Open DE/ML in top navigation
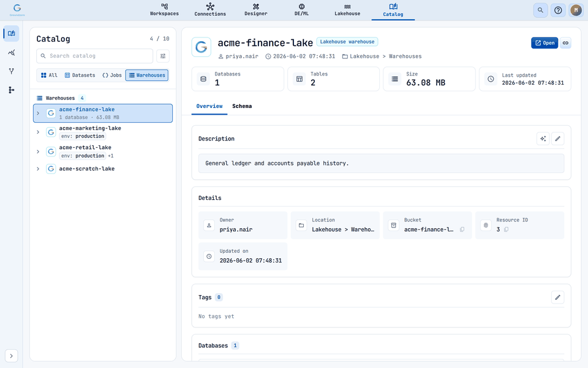This screenshot has height=368, width=588. (301, 10)
